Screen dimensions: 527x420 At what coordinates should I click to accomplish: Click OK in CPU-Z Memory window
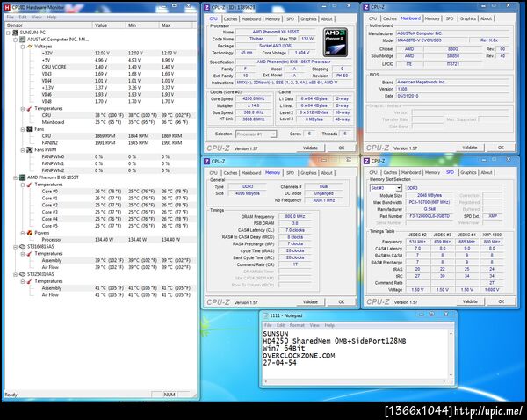[342, 302]
